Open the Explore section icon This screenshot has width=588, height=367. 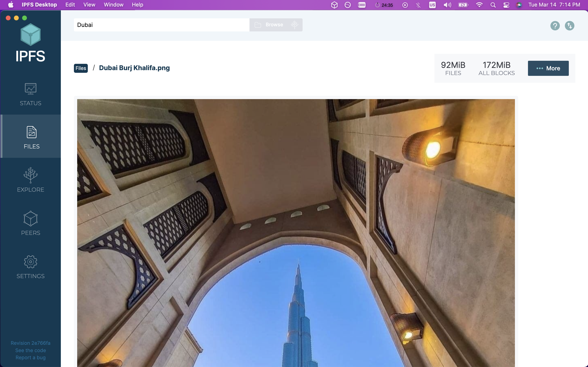pyautogui.click(x=31, y=175)
